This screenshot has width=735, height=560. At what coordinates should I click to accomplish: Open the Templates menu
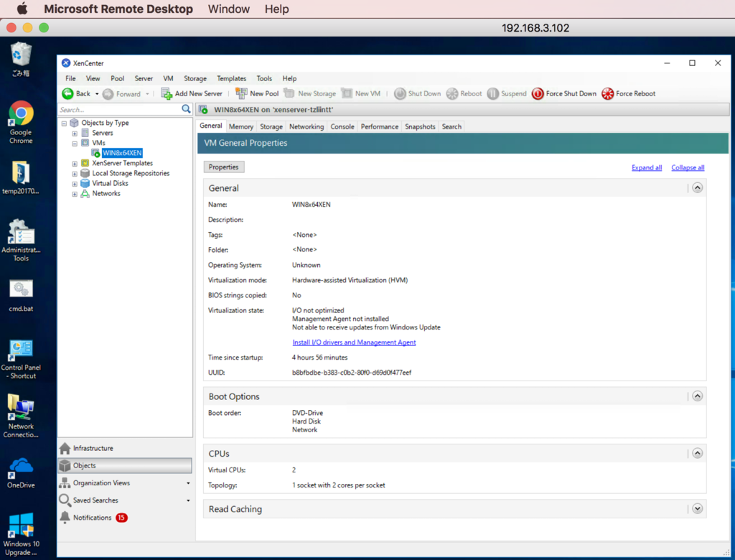tap(232, 78)
